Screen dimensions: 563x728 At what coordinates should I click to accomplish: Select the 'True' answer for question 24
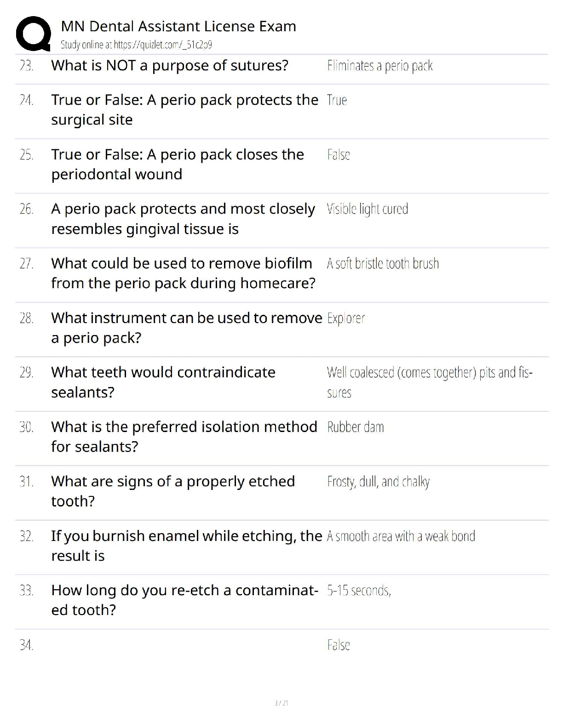(337, 100)
